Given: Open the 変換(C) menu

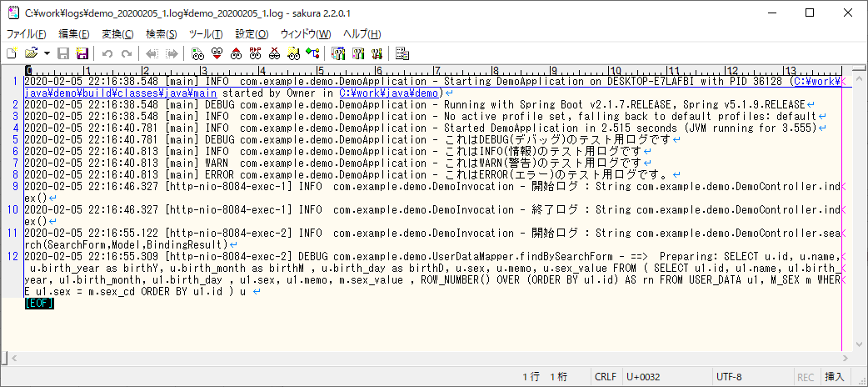Looking at the screenshot, I should [118, 34].
